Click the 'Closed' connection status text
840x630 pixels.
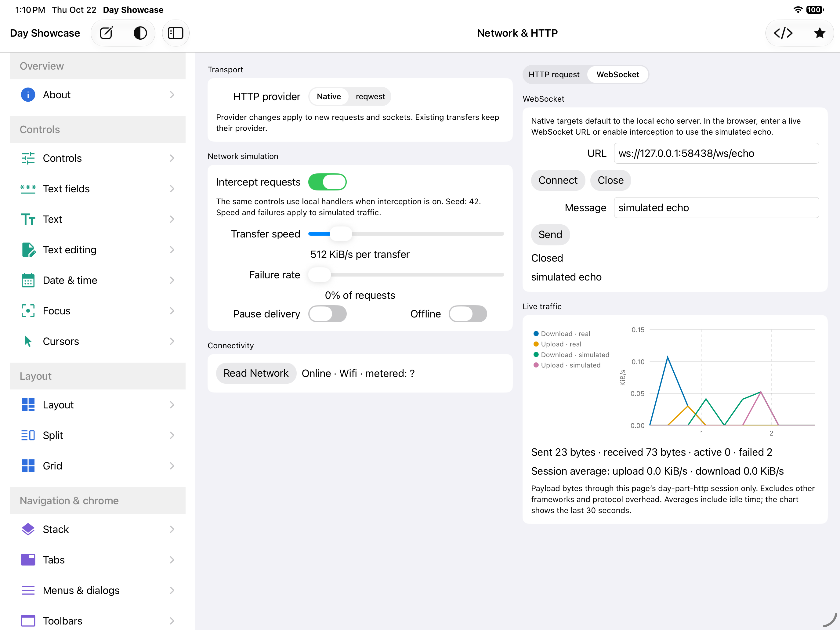coord(547,258)
